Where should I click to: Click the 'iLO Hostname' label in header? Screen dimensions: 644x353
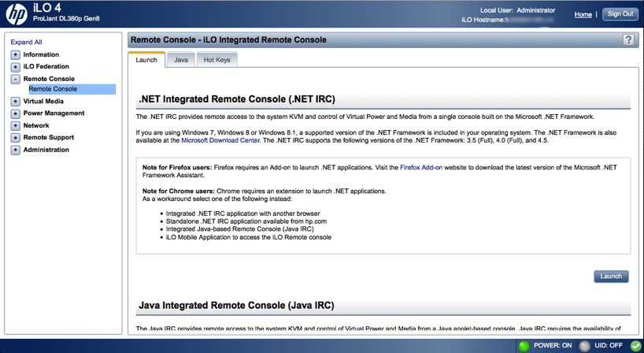click(x=483, y=20)
